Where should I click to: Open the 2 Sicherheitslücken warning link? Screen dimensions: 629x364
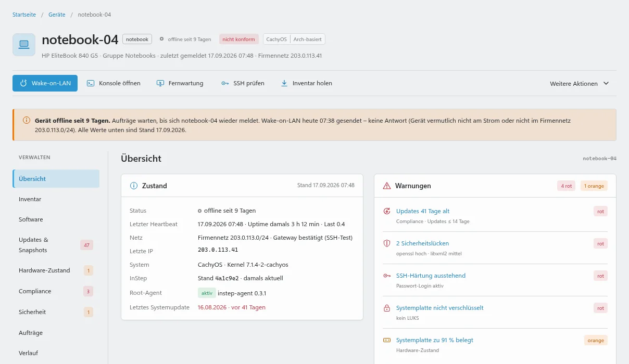[x=422, y=243]
